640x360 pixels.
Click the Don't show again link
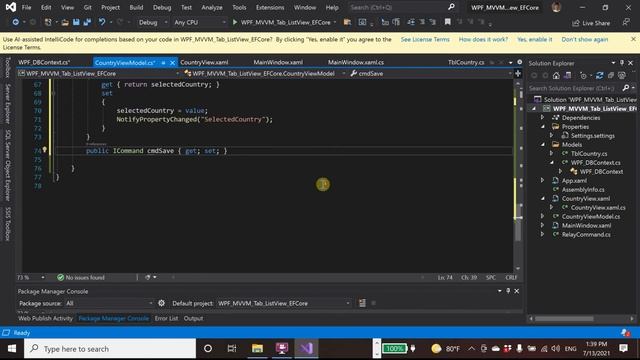pyautogui.click(x=585, y=40)
